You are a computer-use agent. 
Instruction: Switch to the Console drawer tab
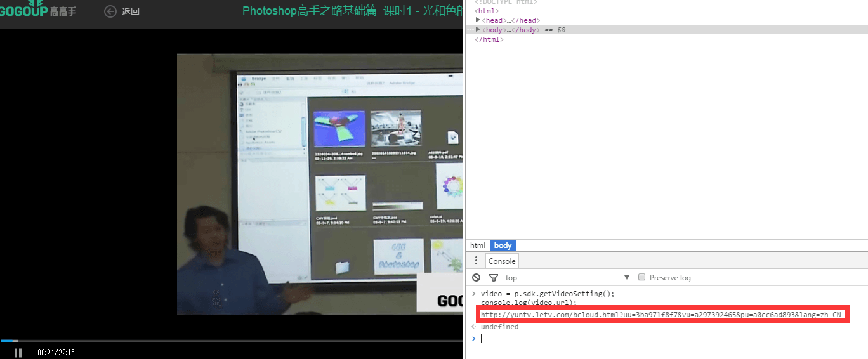[502, 261]
